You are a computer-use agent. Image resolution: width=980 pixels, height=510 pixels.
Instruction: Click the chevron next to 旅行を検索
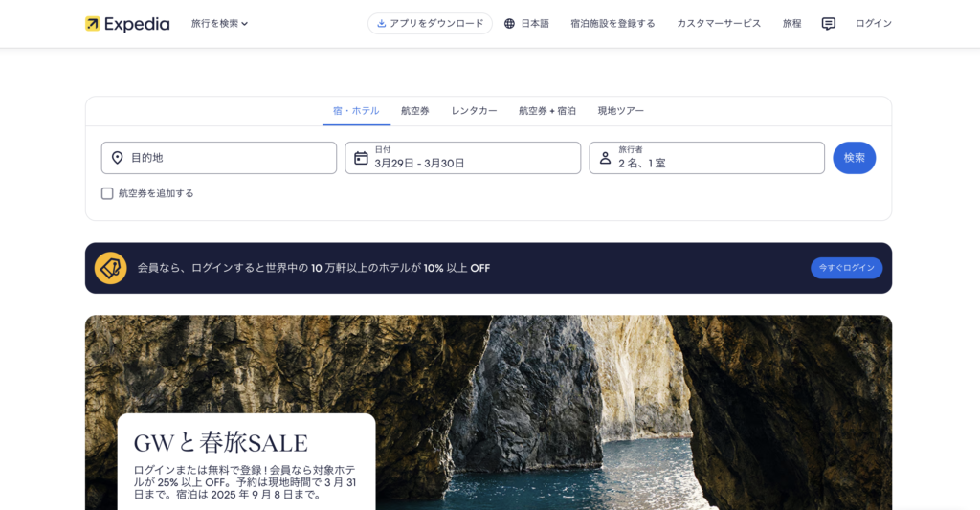(244, 24)
